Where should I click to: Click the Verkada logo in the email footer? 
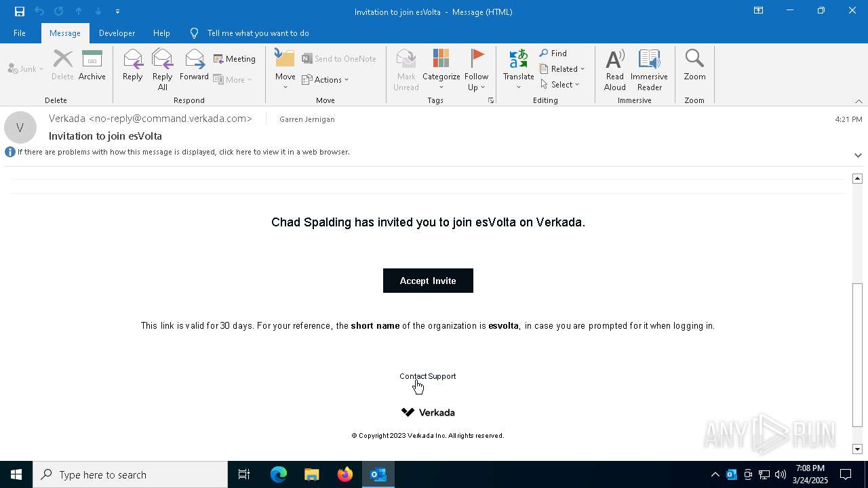pos(428,412)
